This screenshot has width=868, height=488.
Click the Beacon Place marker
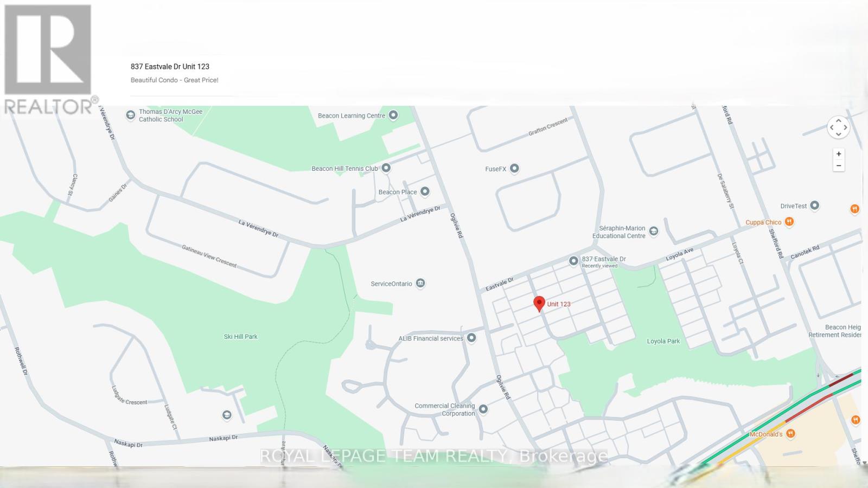[x=425, y=191]
